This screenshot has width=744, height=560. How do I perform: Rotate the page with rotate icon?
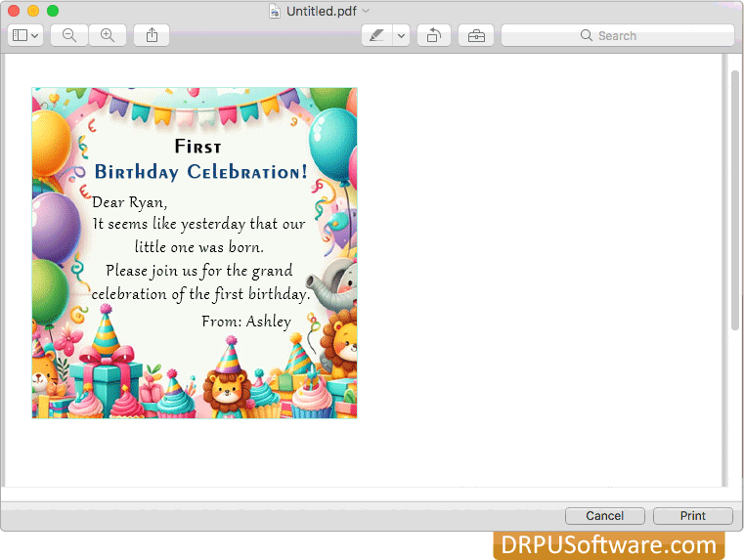coord(434,35)
